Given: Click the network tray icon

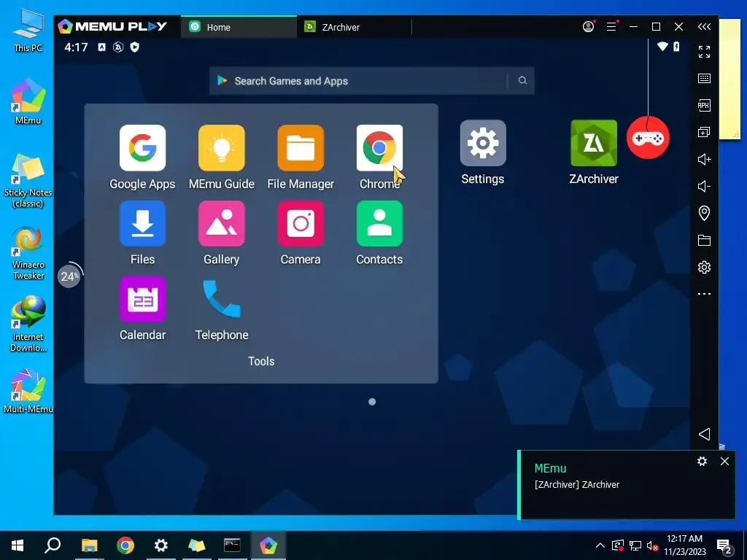Looking at the screenshot, I should click(x=635, y=545).
